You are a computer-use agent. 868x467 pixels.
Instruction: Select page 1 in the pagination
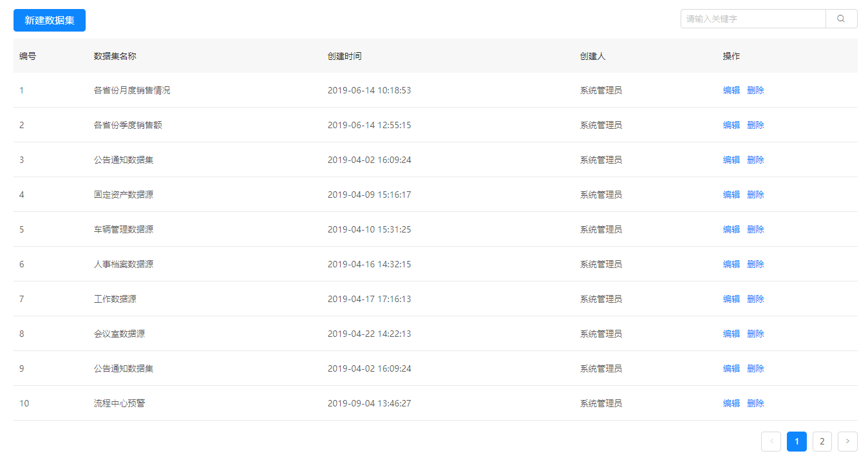(797, 441)
